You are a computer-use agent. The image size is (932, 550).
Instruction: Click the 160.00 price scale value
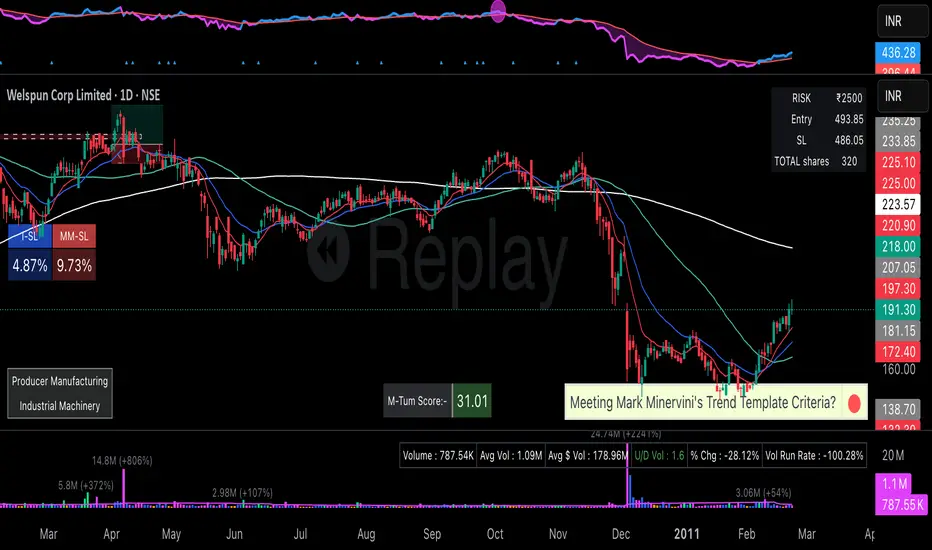898,369
